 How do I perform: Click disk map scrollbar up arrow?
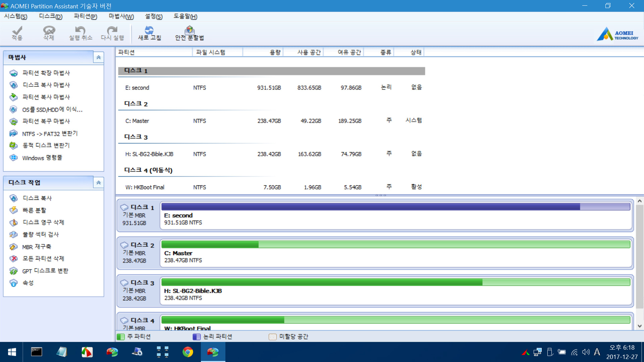pyautogui.click(x=640, y=201)
